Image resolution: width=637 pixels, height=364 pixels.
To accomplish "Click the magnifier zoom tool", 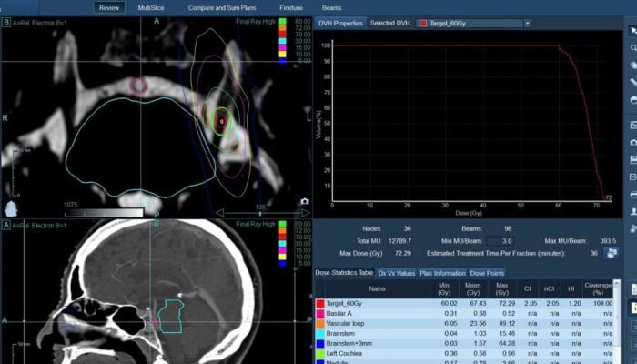I will click(x=632, y=47).
